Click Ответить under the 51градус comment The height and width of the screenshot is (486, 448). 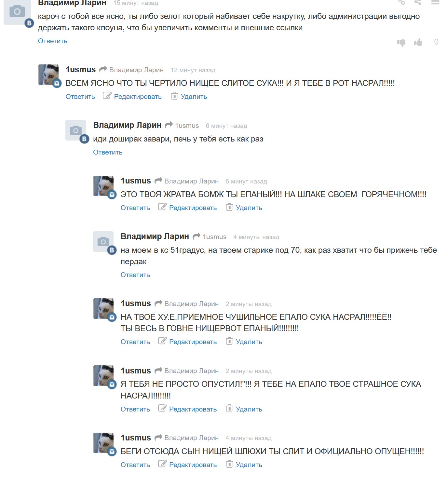pyautogui.click(x=135, y=275)
